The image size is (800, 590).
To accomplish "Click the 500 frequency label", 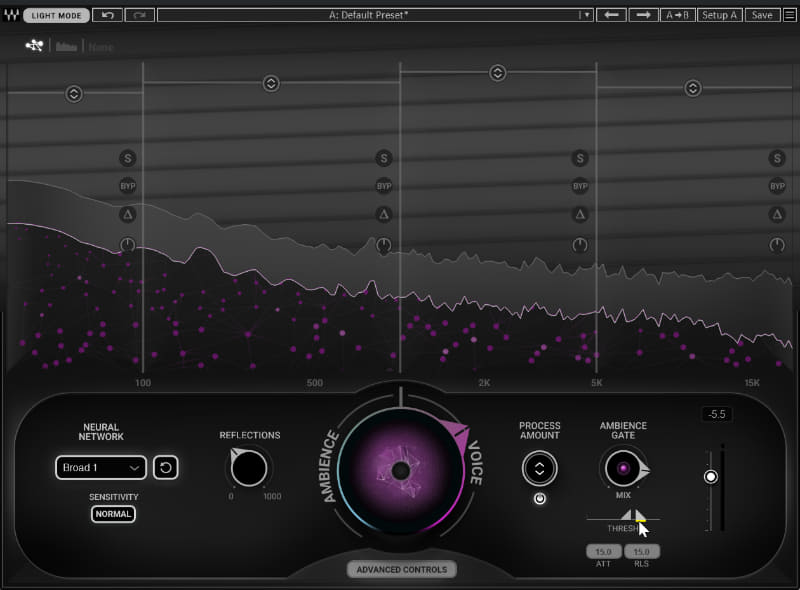I will click(315, 382).
